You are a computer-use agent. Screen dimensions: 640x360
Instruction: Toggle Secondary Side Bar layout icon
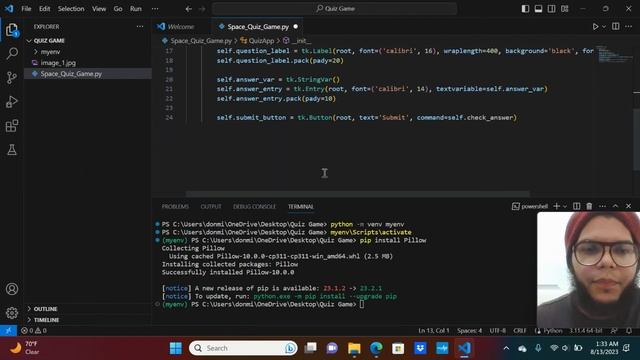point(551,9)
